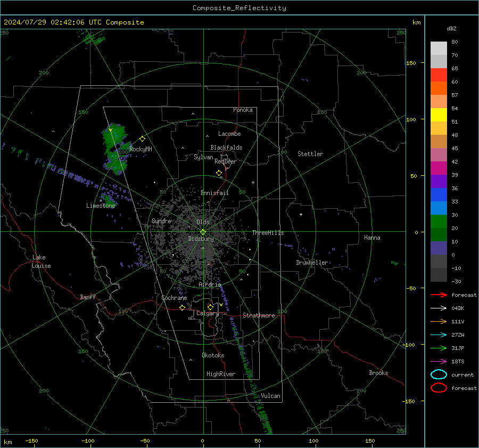Click the Composite_Reflectivity title text

point(240,8)
